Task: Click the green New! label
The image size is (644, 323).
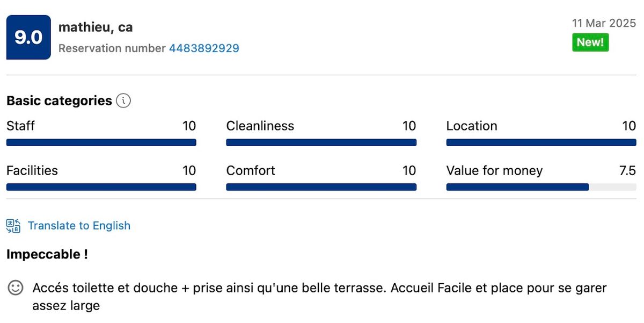Action: click(590, 42)
